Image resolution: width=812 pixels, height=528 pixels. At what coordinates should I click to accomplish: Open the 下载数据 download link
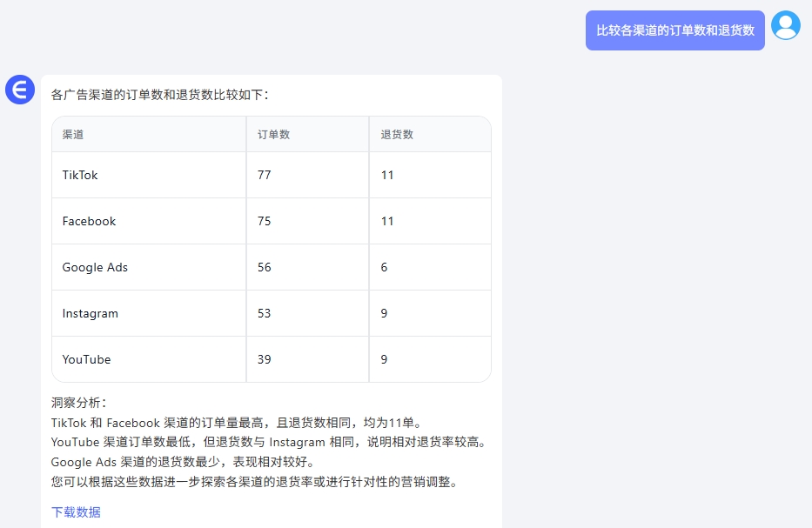coord(76,512)
